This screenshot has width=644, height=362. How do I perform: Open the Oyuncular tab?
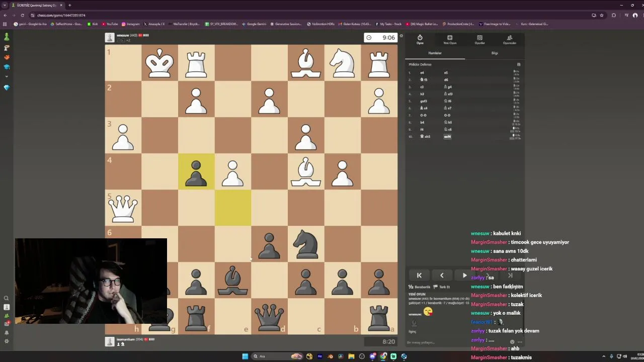(509, 40)
